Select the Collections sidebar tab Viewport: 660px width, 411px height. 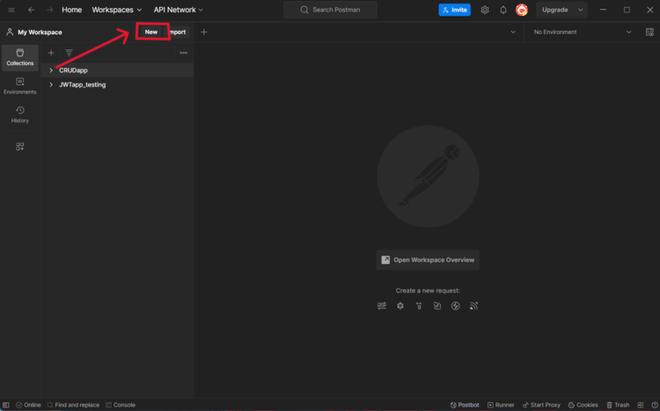point(20,57)
